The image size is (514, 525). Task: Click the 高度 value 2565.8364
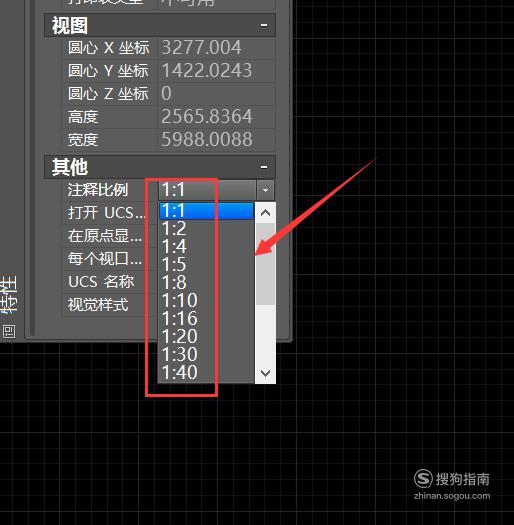[207, 117]
